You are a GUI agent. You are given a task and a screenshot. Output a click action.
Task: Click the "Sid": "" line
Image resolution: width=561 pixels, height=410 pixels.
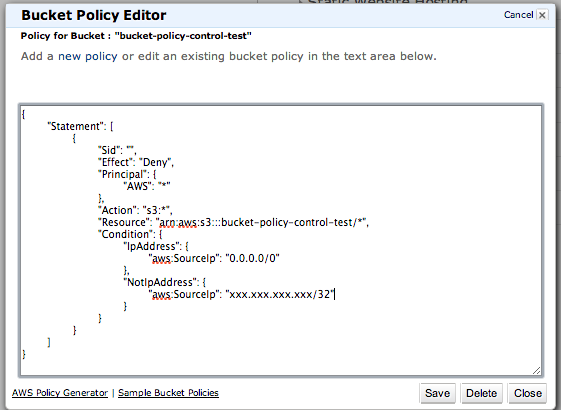pos(117,150)
